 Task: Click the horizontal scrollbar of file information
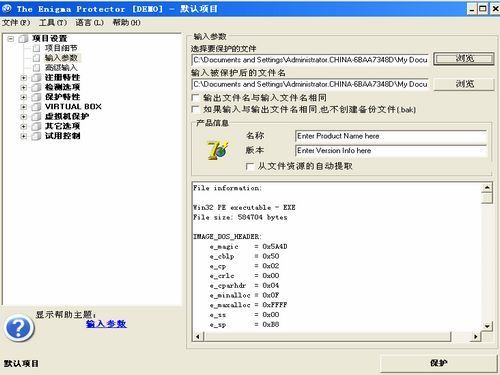click(337, 337)
